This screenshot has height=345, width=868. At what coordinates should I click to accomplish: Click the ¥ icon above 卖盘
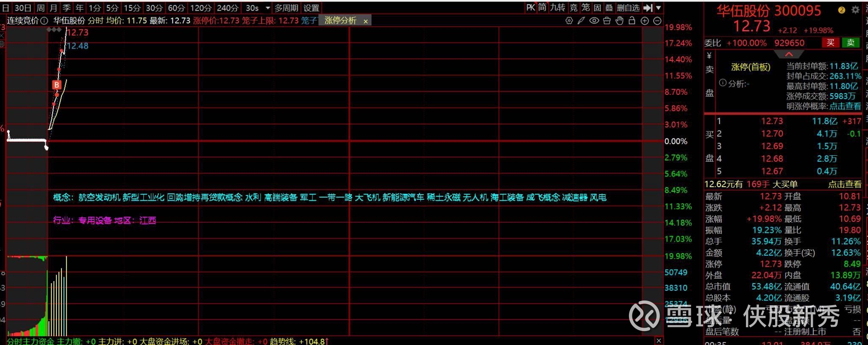pos(709,56)
